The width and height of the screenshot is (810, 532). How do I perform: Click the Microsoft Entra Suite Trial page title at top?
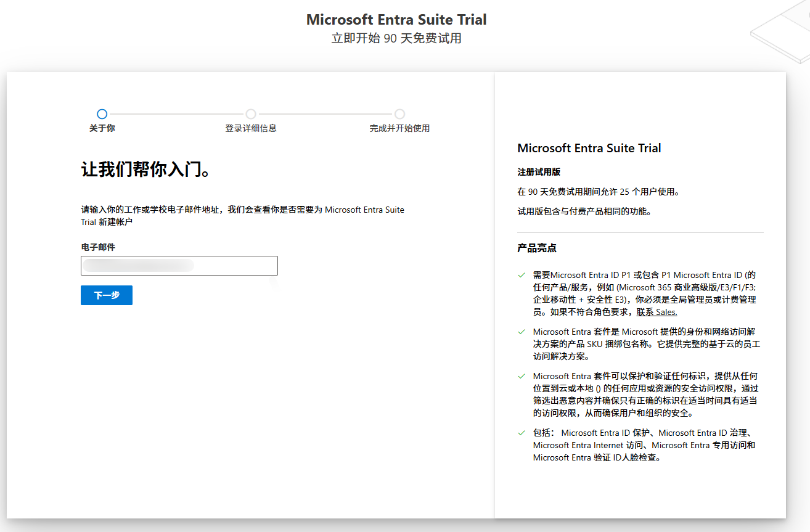pos(396,20)
